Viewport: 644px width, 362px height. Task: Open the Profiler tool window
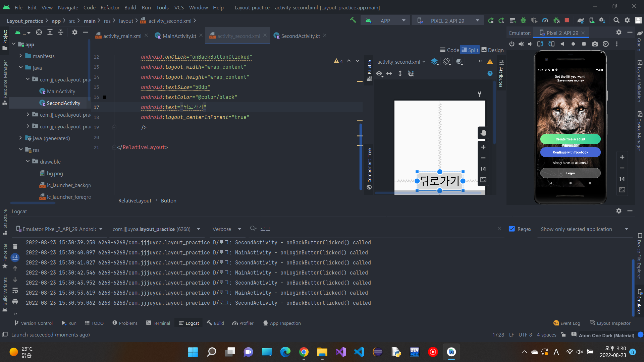tap(243, 323)
